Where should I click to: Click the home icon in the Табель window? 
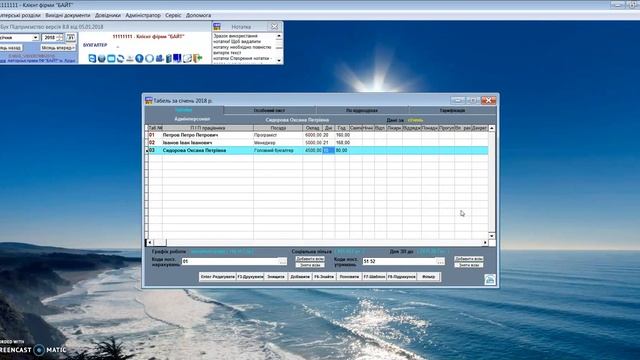490,279
